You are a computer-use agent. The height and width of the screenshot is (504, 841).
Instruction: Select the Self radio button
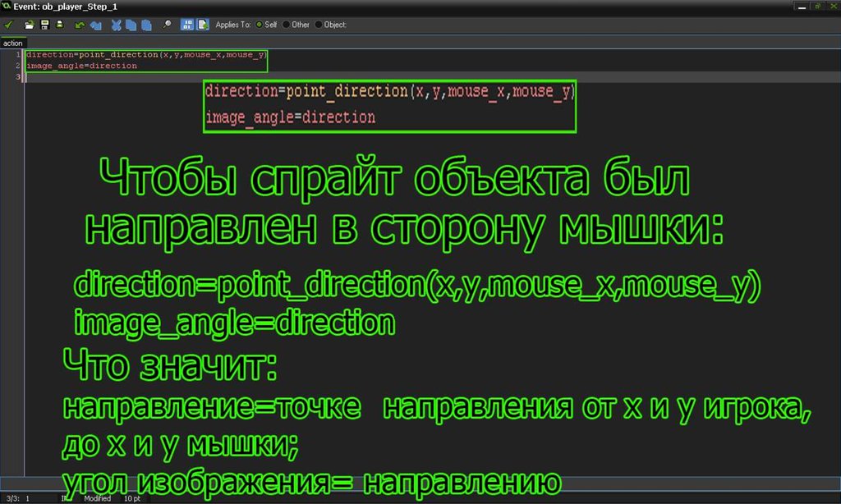pos(260,25)
